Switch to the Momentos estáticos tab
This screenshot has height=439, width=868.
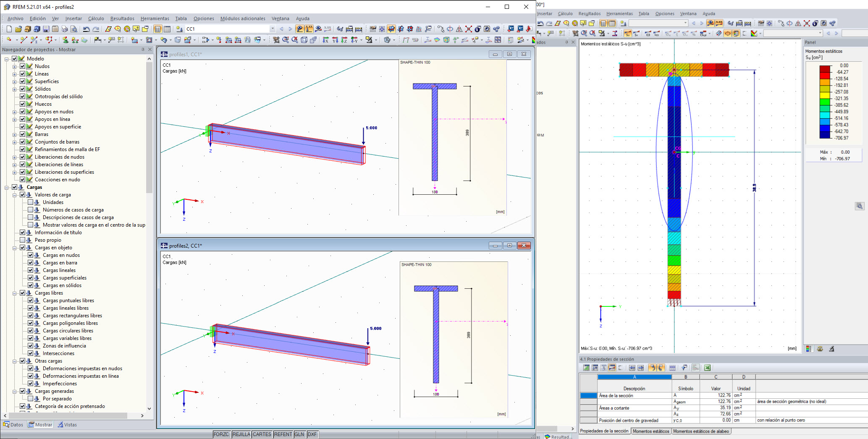point(651,431)
